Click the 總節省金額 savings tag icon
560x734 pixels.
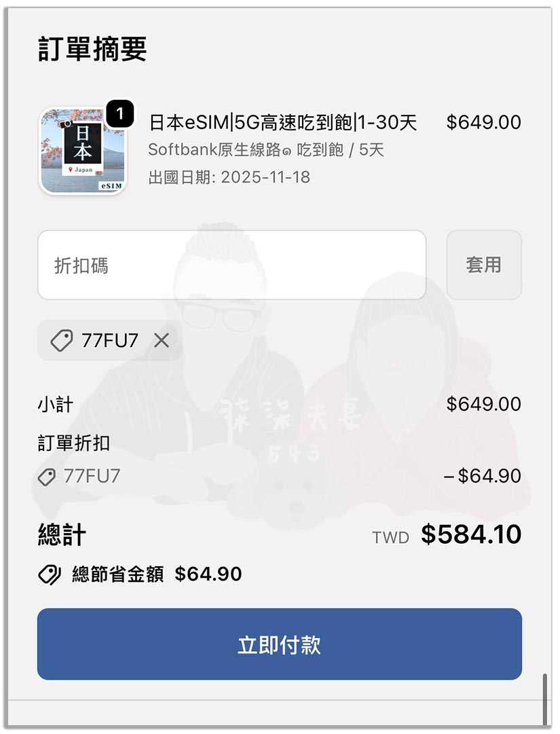49,574
